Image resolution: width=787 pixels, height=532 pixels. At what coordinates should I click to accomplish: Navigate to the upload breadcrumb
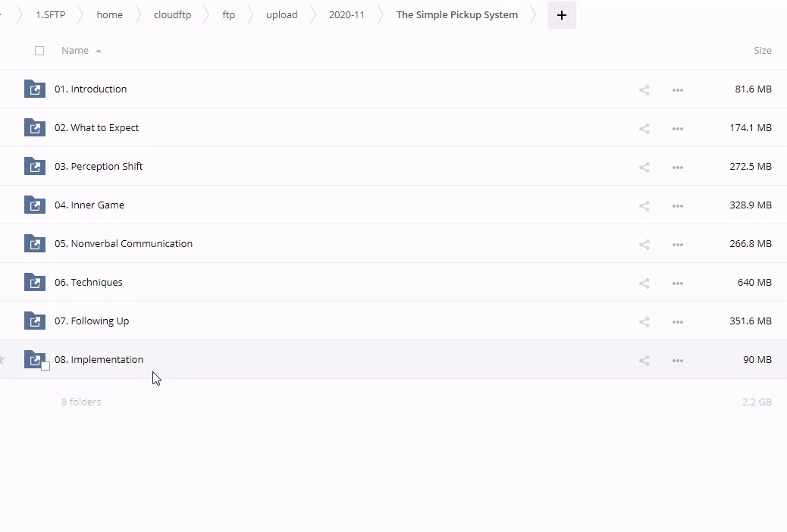281,15
